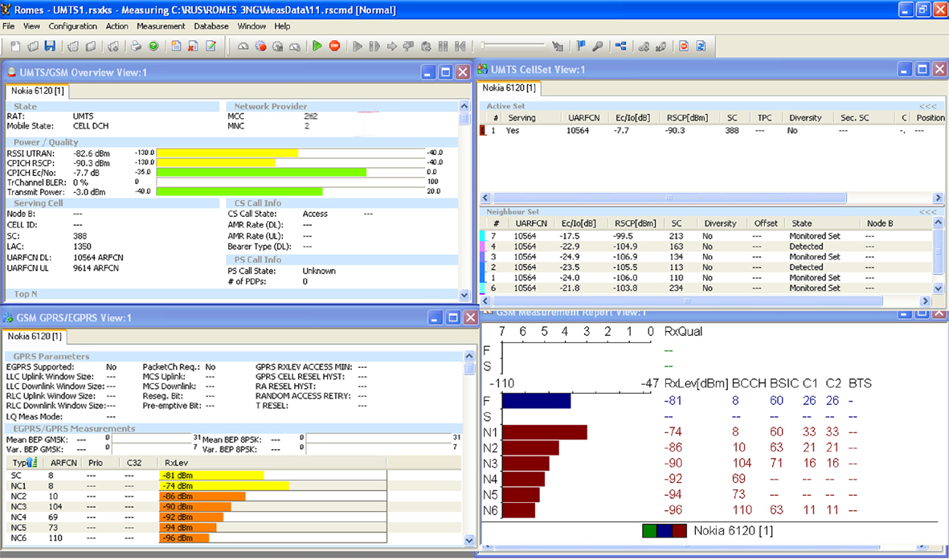Click the red legend swatch beside Nokia 6120

pyautogui.click(x=679, y=531)
